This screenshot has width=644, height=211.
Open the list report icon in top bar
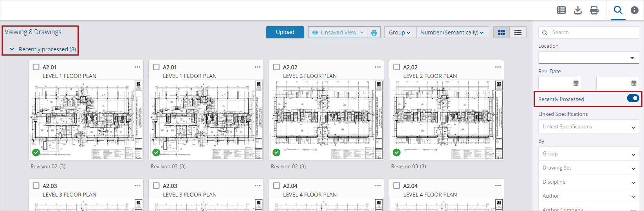[x=561, y=10]
